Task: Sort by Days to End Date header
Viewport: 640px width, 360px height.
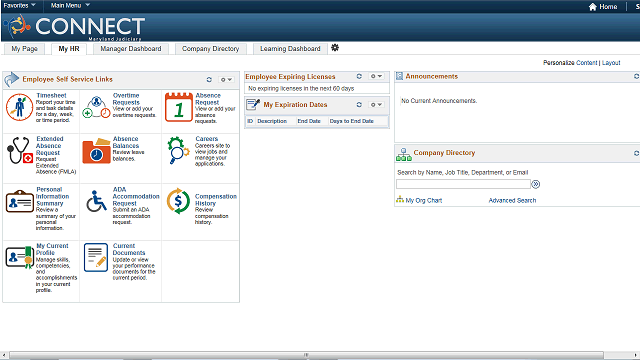Action: [351, 121]
